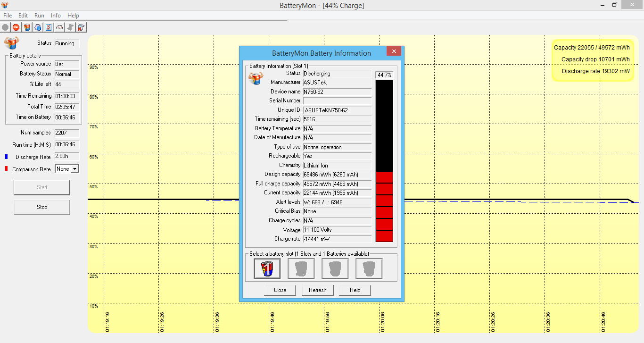Image resolution: width=644 pixels, height=343 pixels.
Task: Click the Stop button in left panel
Action: click(42, 207)
